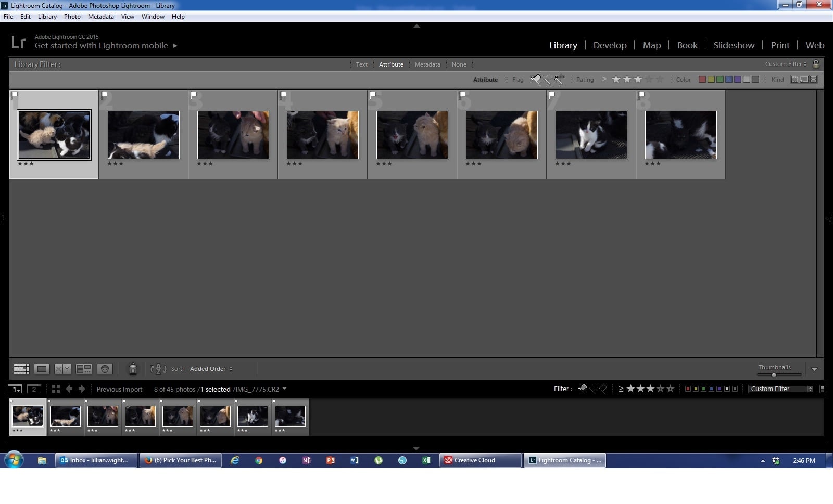Toggle flagged filter in filmstrip Filter row
The width and height of the screenshot is (833, 504).
pos(583,389)
